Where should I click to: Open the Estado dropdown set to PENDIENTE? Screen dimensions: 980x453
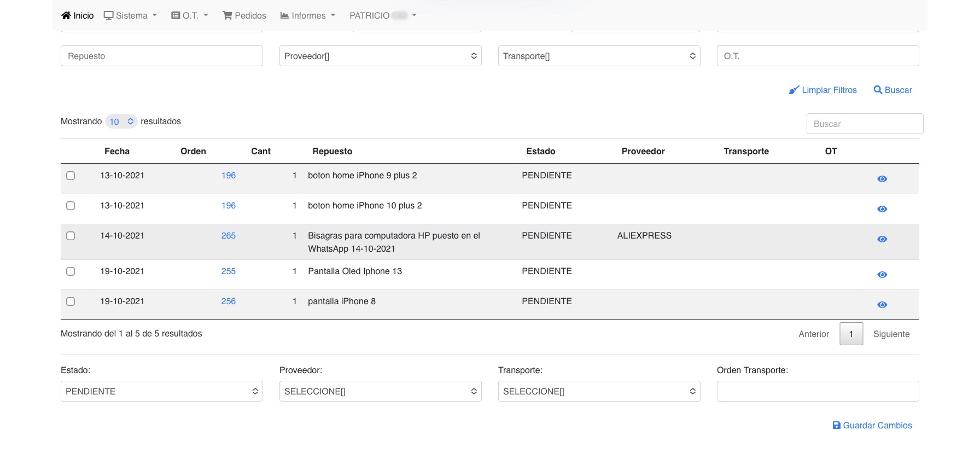click(162, 391)
